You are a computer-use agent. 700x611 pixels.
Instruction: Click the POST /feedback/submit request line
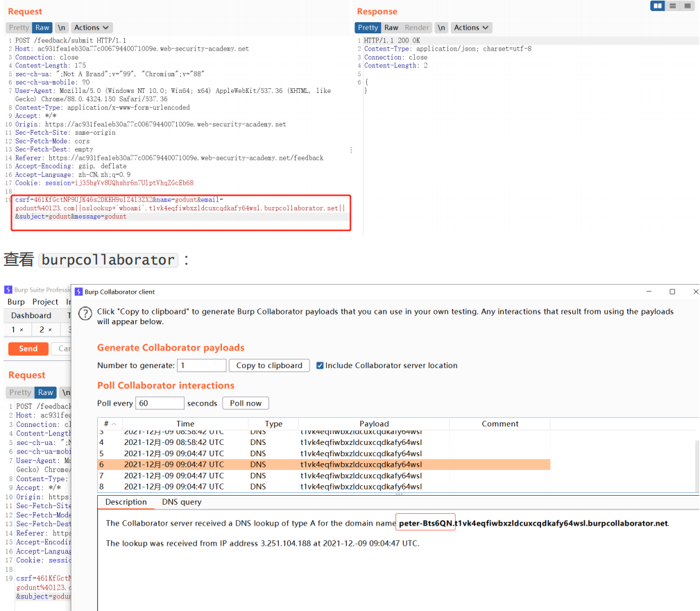(71, 40)
